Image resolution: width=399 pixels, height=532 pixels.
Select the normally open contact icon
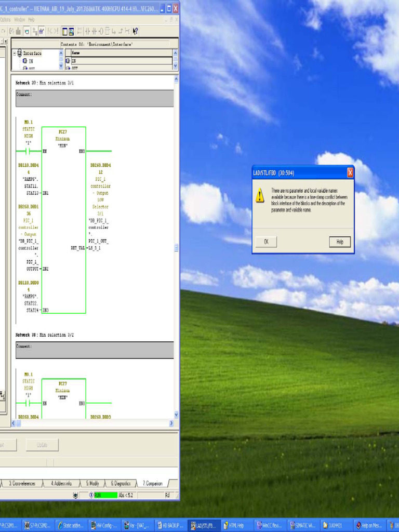tap(87, 31)
